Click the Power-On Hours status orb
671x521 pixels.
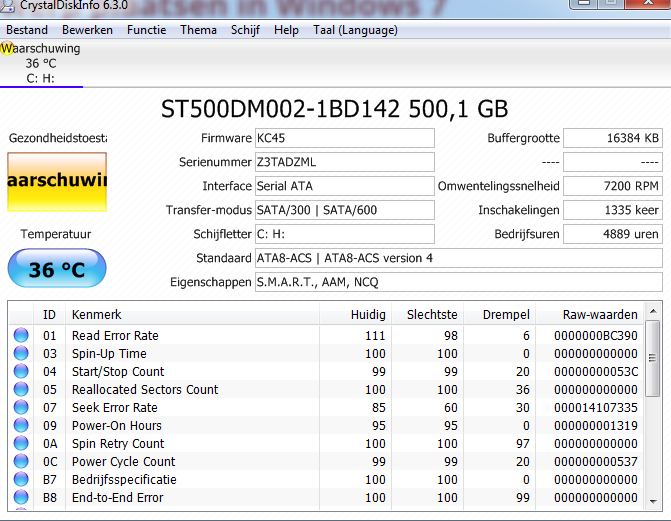(x=21, y=425)
